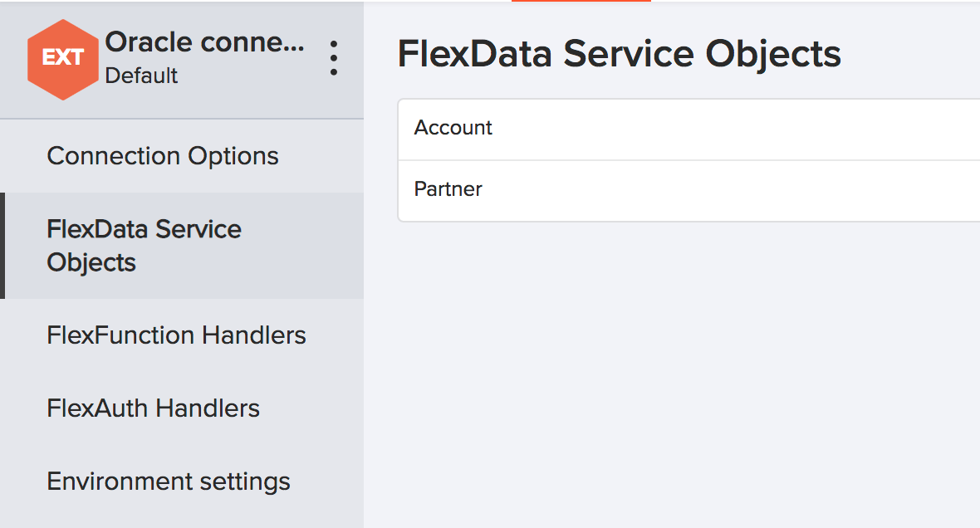
Task: Open the Partner service object
Action: (x=688, y=190)
